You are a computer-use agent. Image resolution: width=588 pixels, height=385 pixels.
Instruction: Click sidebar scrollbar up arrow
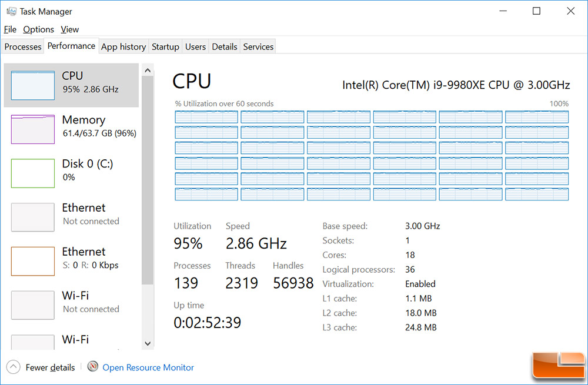148,70
